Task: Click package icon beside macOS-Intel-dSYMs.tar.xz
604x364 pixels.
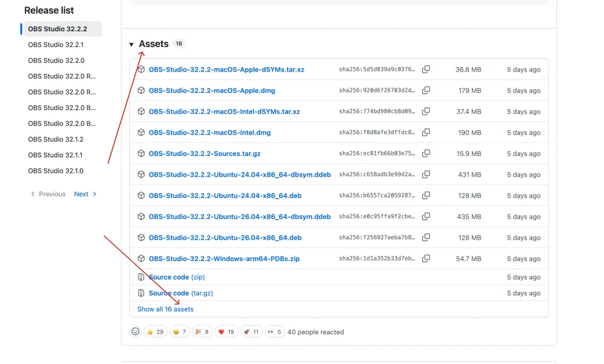Action: pyautogui.click(x=141, y=111)
